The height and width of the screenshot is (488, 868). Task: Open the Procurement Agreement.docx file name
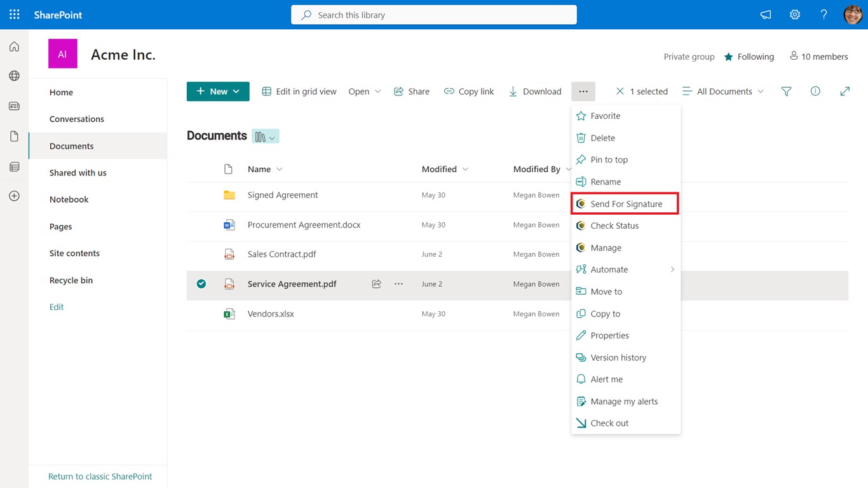304,225
